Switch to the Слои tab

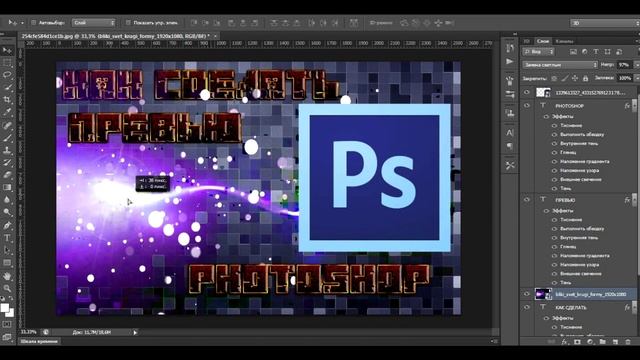click(x=543, y=41)
